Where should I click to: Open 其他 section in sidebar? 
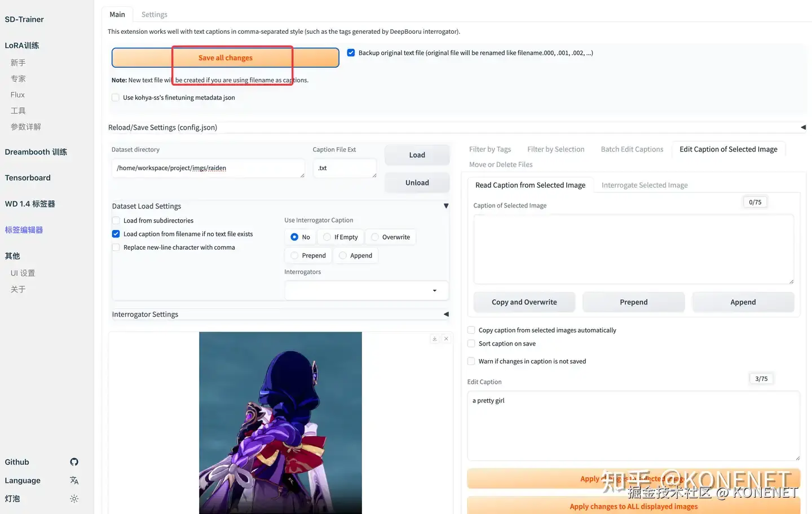click(x=12, y=256)
